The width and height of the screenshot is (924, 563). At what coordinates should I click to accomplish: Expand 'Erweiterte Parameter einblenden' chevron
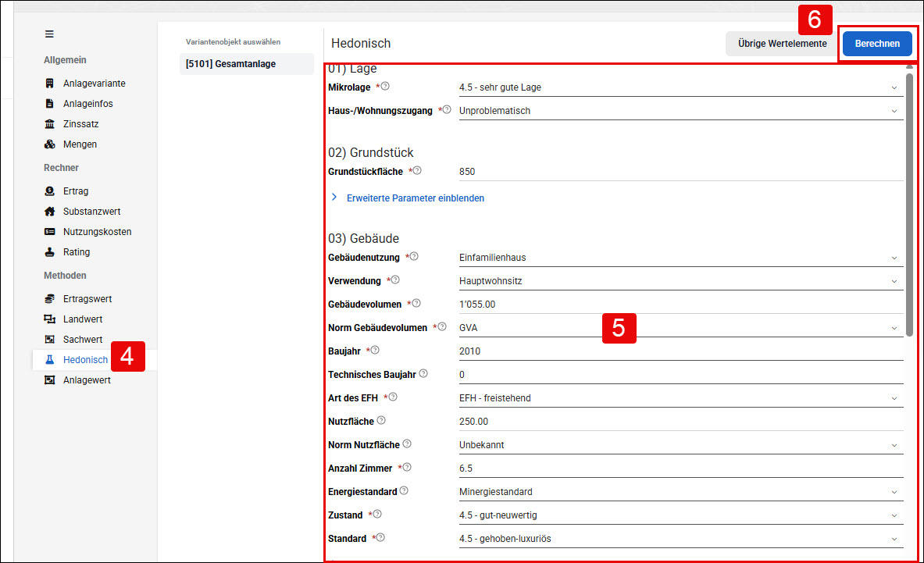click(334, 198)
